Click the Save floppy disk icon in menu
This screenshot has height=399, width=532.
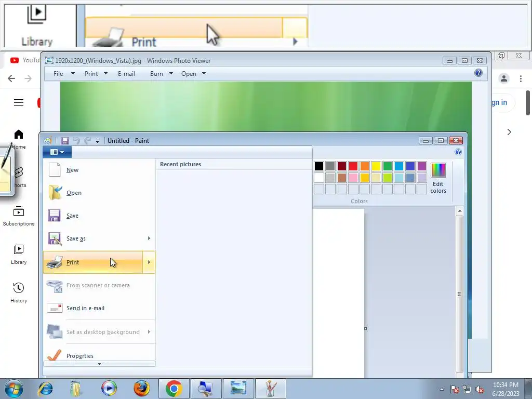54,216
